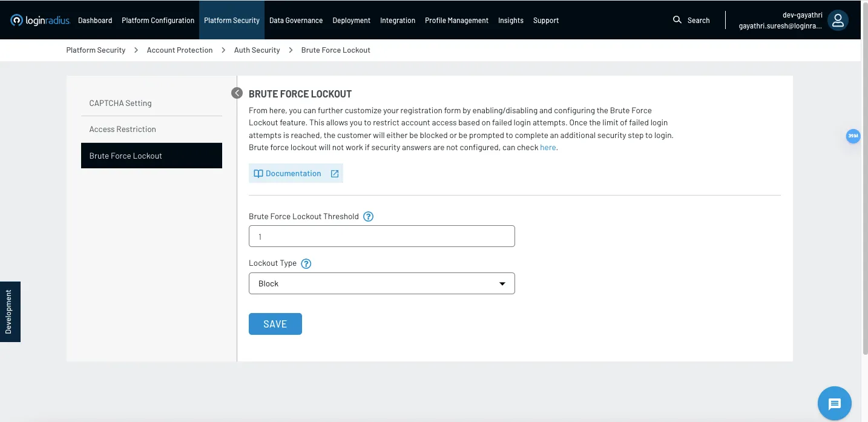This screenshot has height=422, width=868.
Task: Open the user profile avatar icon
Action: coord(838,20)
